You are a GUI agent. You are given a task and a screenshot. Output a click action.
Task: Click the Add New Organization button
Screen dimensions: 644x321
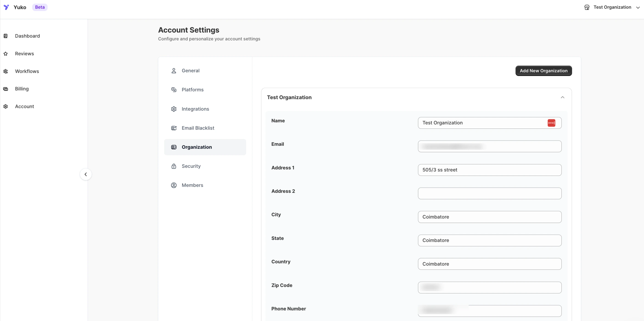tap(543, 71)
